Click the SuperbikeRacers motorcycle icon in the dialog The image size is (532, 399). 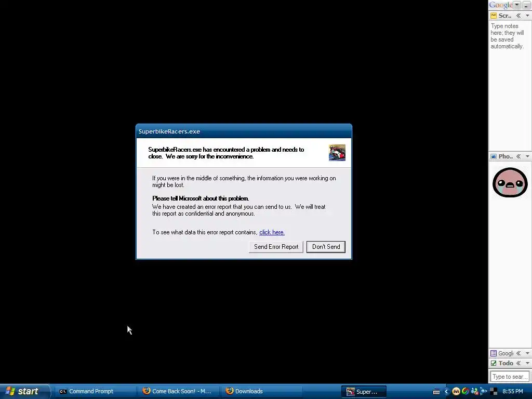[x=337, y=153]
